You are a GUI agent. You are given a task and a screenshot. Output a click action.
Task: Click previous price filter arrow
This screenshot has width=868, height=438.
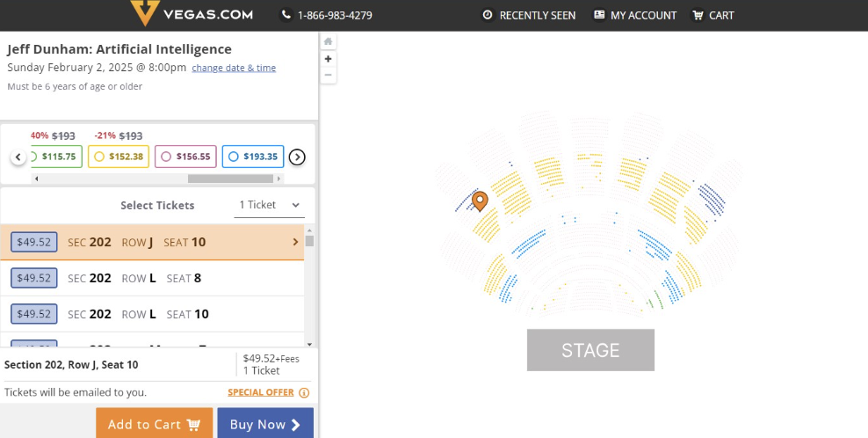(x=18, y=157)
